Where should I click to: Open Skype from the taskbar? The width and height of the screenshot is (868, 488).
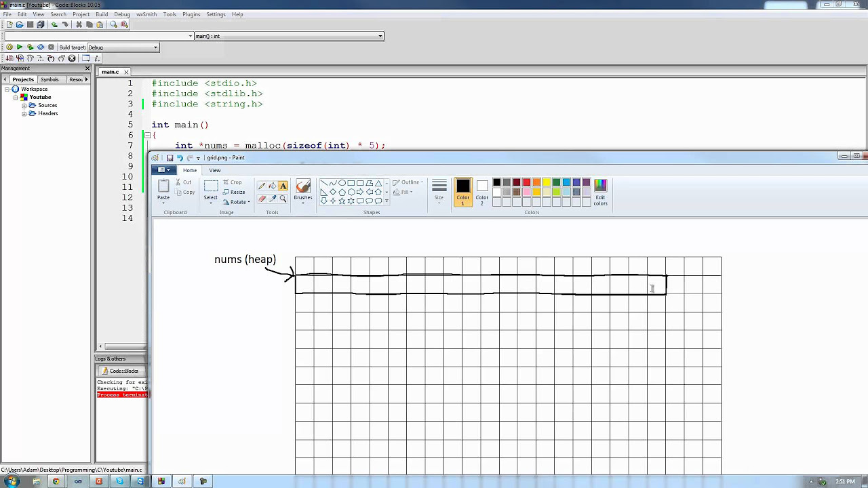119,481
